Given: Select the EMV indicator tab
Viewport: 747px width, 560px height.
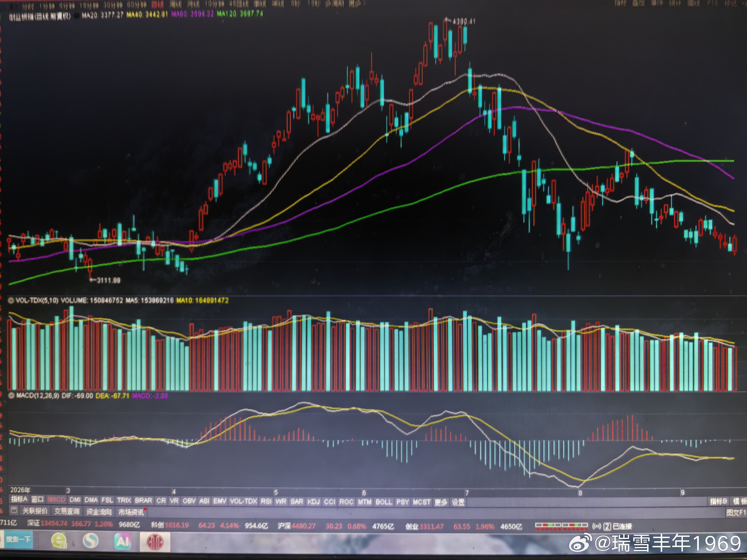Looking at the screenshot, I should point(220,501).
